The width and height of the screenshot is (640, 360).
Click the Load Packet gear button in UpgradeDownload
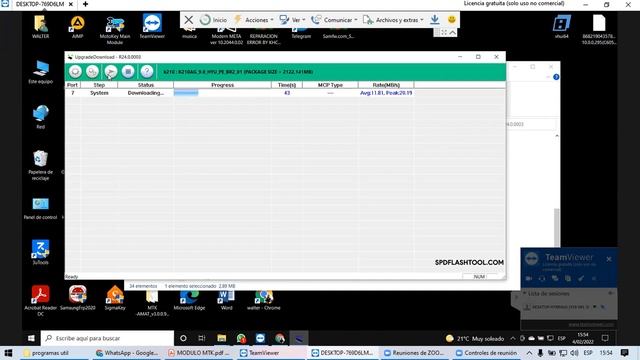[x=75, y=72]
